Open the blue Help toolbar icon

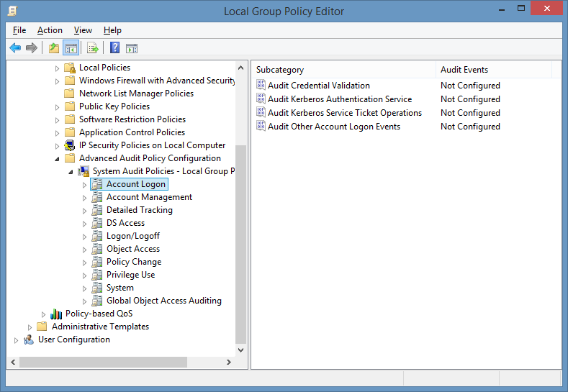(x=114, y=47)
